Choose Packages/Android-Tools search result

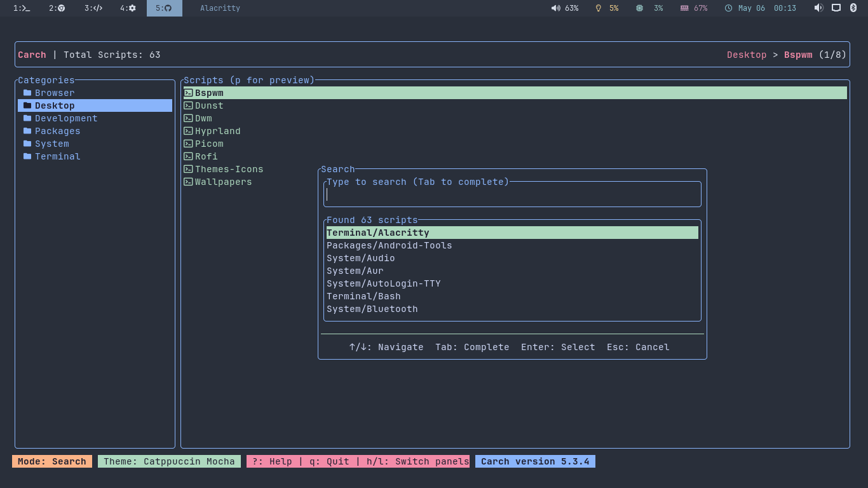pos(512,245)
